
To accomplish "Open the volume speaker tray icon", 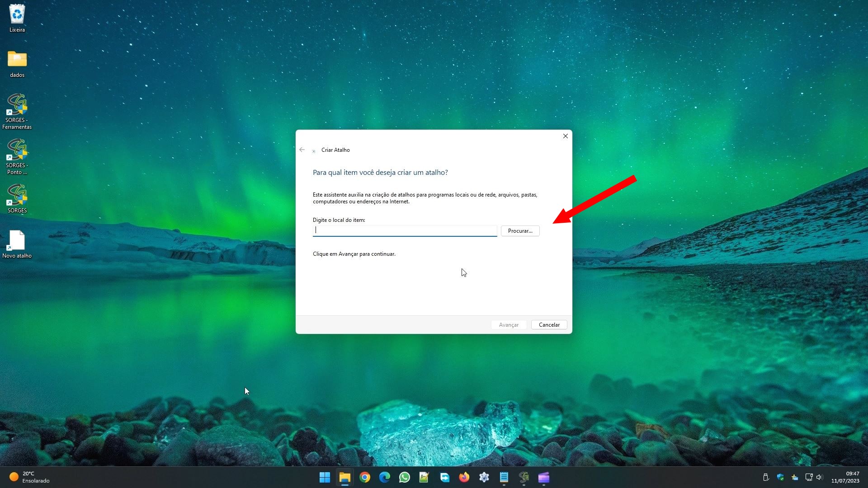I will pyautogui.click(x=820, y=477).
